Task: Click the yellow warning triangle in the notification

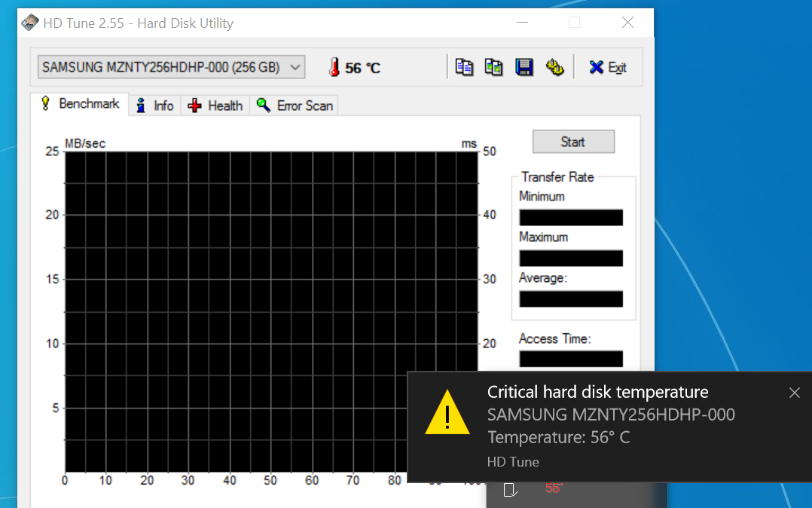Action: [x=447, y=413]
